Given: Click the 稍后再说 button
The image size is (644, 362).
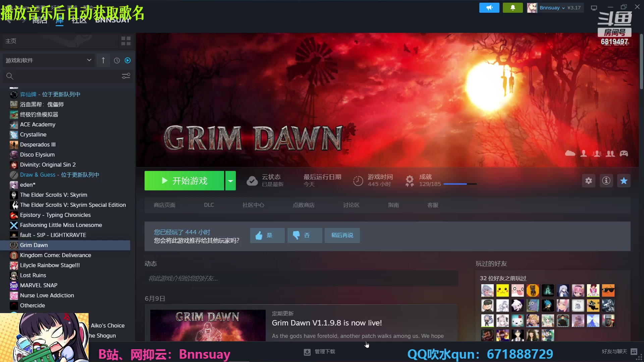Looking at the screenshot, I should click(342, 235).
